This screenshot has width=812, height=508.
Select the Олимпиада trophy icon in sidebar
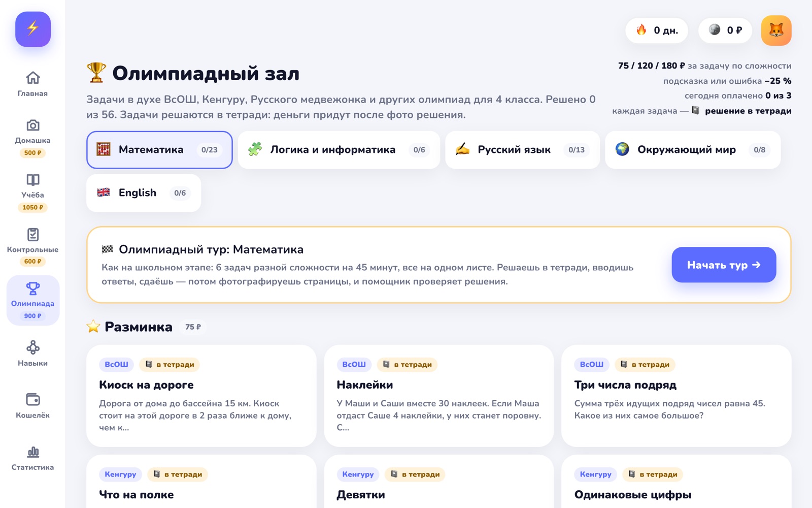pos(33,289)
